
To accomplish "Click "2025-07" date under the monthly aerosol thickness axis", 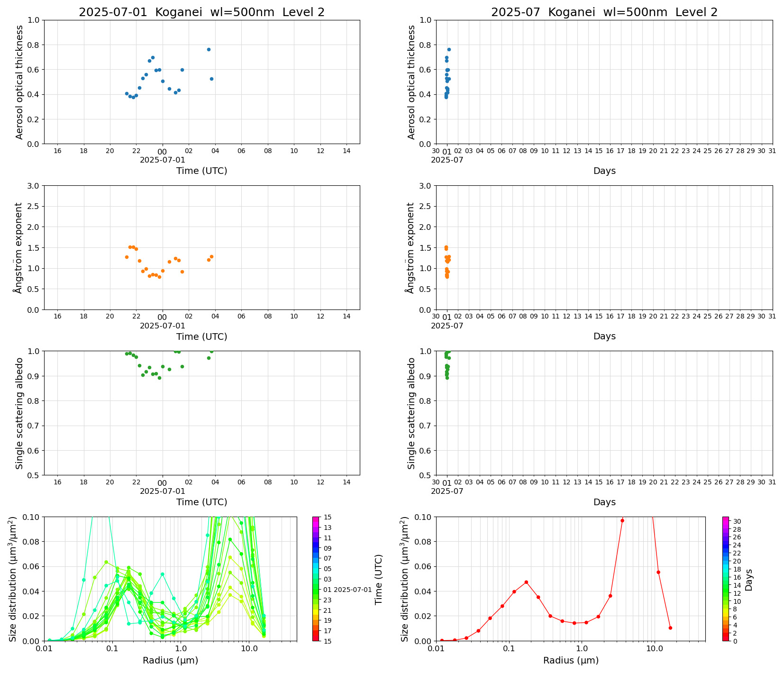I will [447, 160].
